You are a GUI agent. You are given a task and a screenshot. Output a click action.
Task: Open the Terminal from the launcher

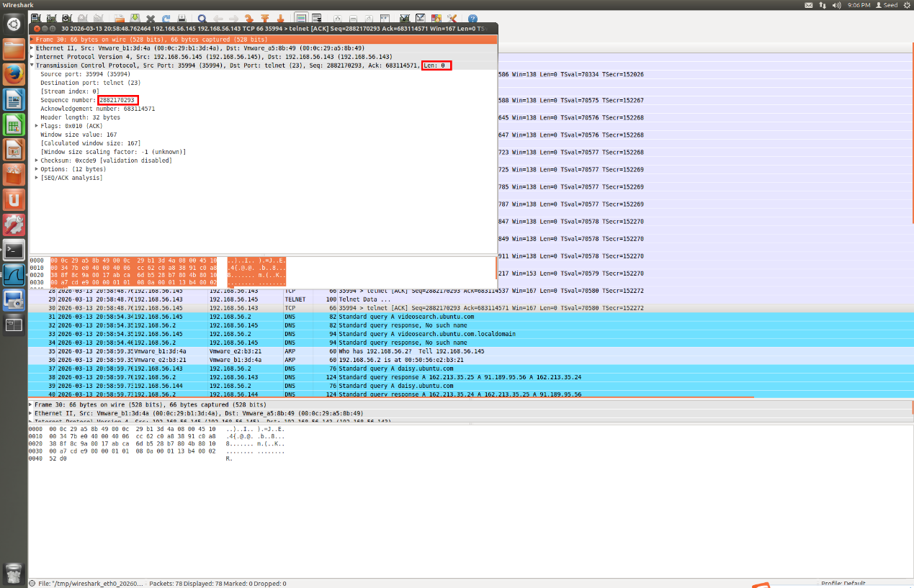click(x=14, y=250)
